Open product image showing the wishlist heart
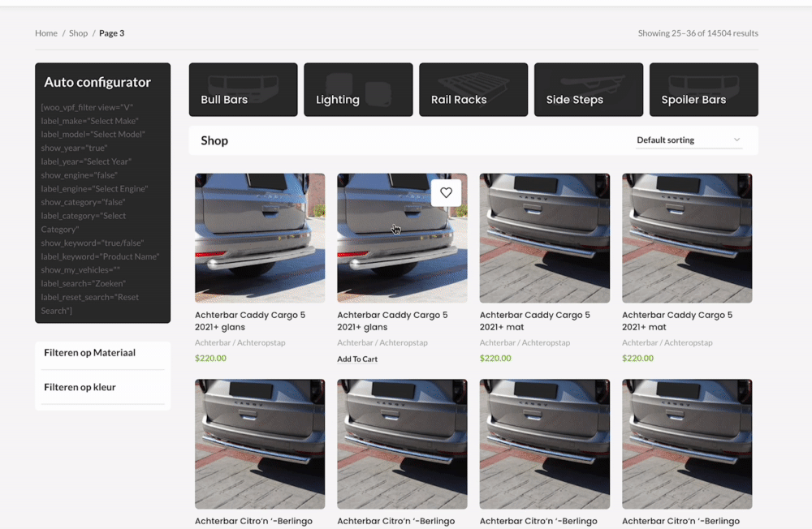Screen dimensions: 812x529 [x=403, y=238]
